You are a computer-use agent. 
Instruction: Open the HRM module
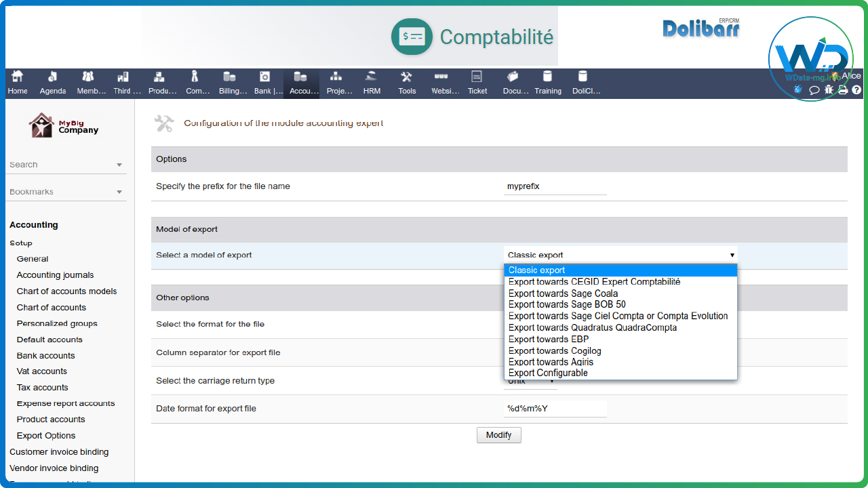point(372,83)
